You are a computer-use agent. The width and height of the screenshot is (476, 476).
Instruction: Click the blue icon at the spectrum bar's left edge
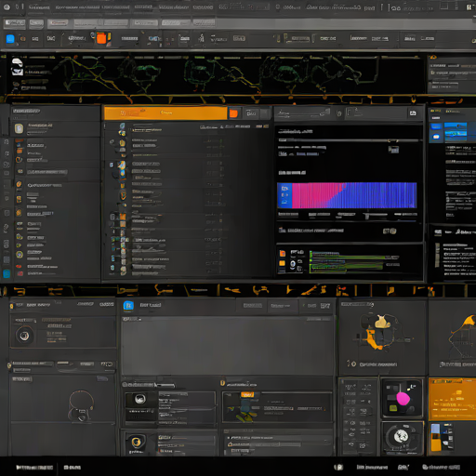point(284,195)
